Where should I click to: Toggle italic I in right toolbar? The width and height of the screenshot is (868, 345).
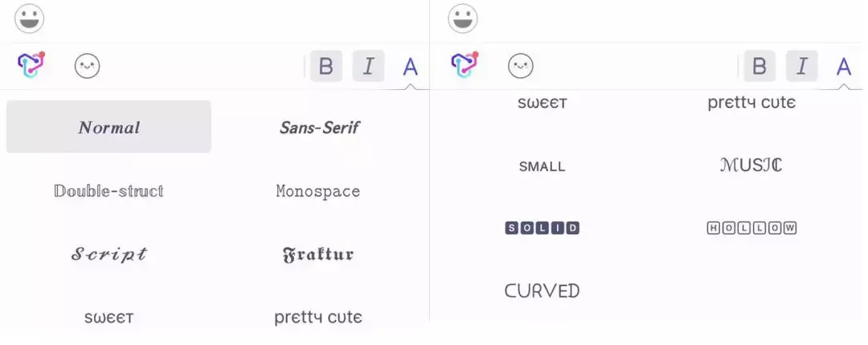click(x=801, y=66)
